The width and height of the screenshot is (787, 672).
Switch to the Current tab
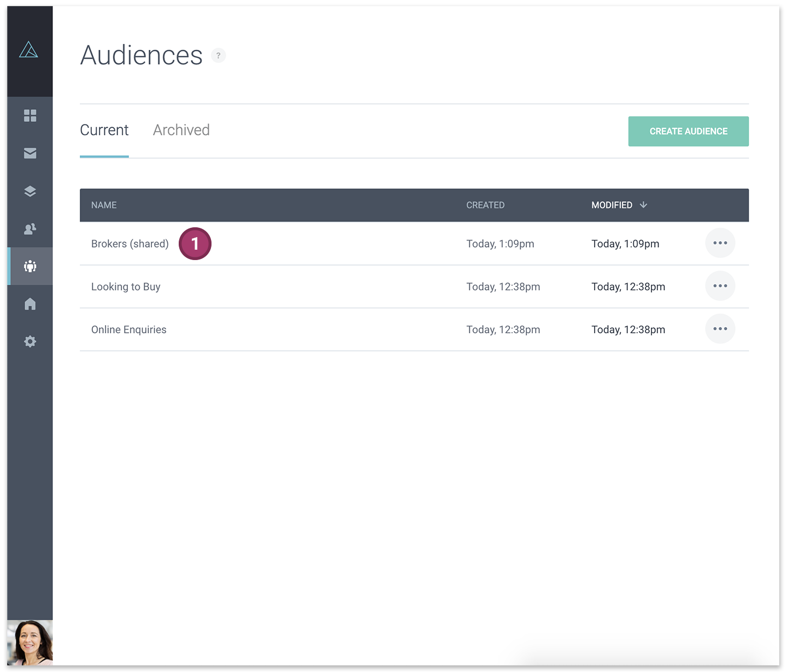click(104, 130)
